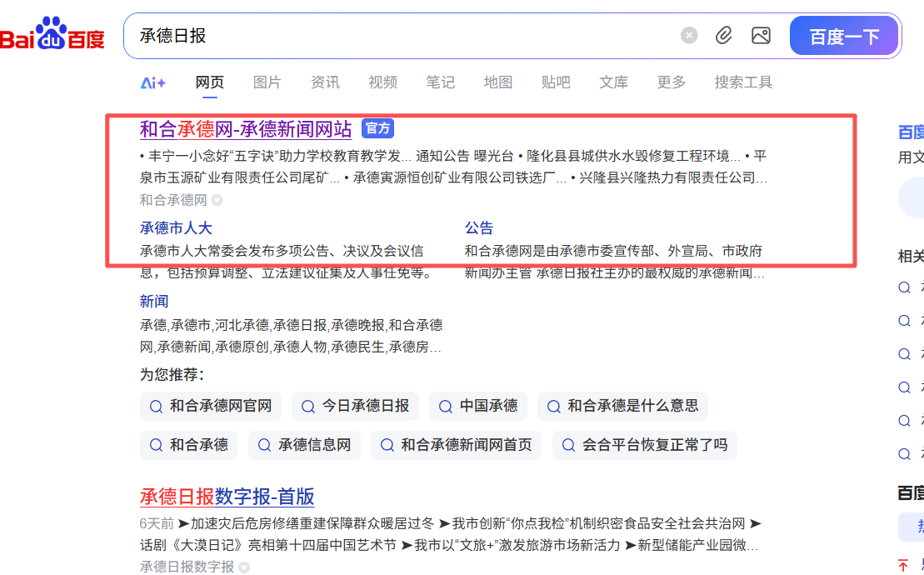
Task: Expand dropdown arrow beside 承德日报数字报 source
Action: click(244, 567)
